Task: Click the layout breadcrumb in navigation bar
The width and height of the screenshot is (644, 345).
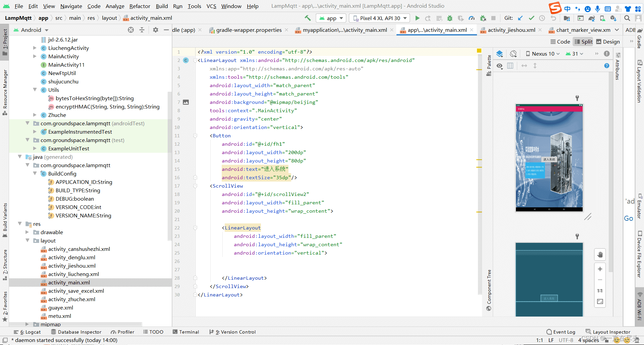Action: [x=109, y=18]
